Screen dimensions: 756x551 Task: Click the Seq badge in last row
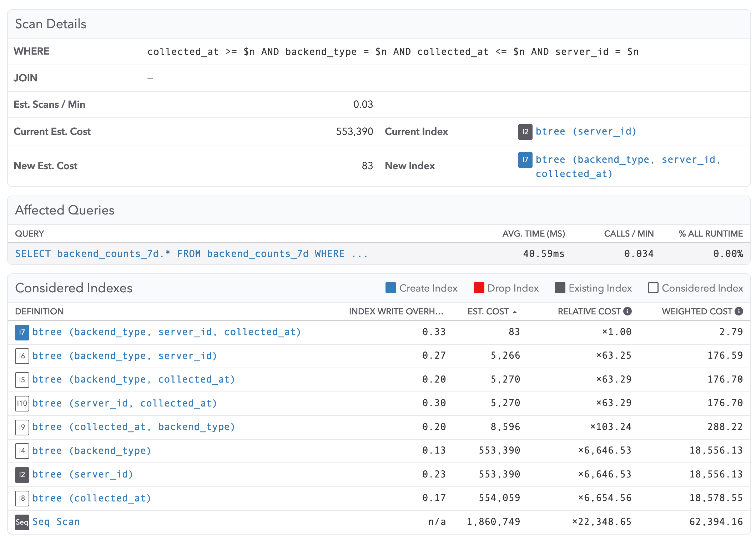tap(22, 522)
